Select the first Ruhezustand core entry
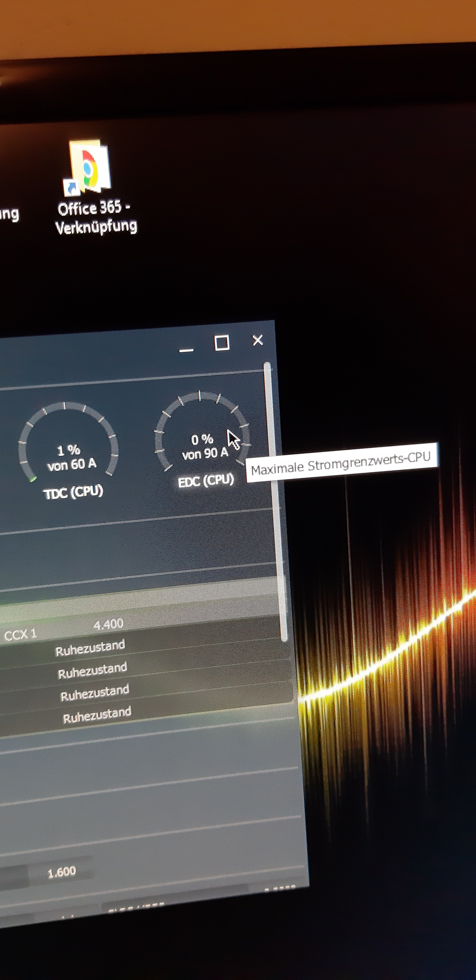Image resolution: width=476 pixels, height=980 pixels. click(90, 648)
